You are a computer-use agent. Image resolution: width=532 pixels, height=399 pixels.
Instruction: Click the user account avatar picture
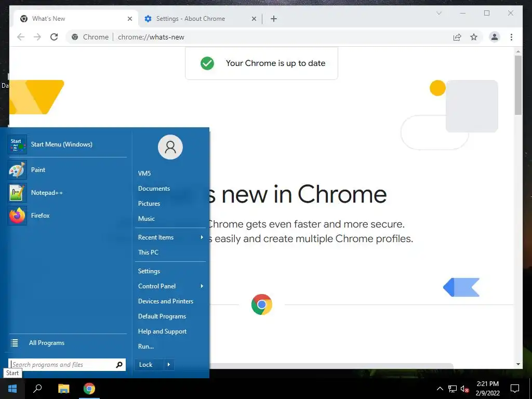[170, 147]
